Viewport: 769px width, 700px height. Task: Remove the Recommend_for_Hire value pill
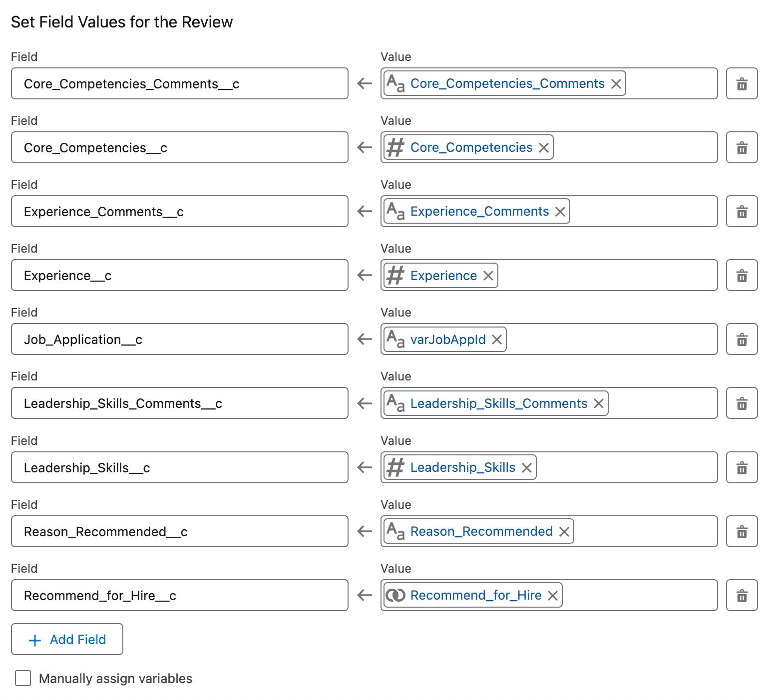click(x=553, y=595)
